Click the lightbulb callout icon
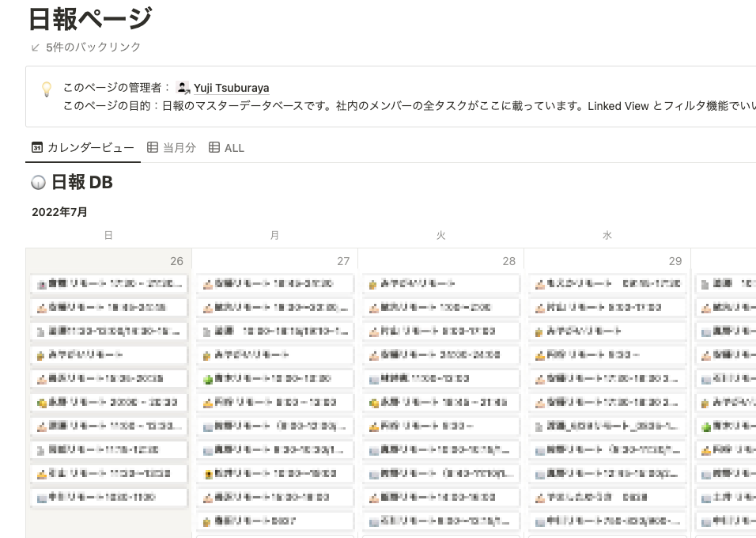The height and width of the screenshot is (538, 756). [47, 89]
